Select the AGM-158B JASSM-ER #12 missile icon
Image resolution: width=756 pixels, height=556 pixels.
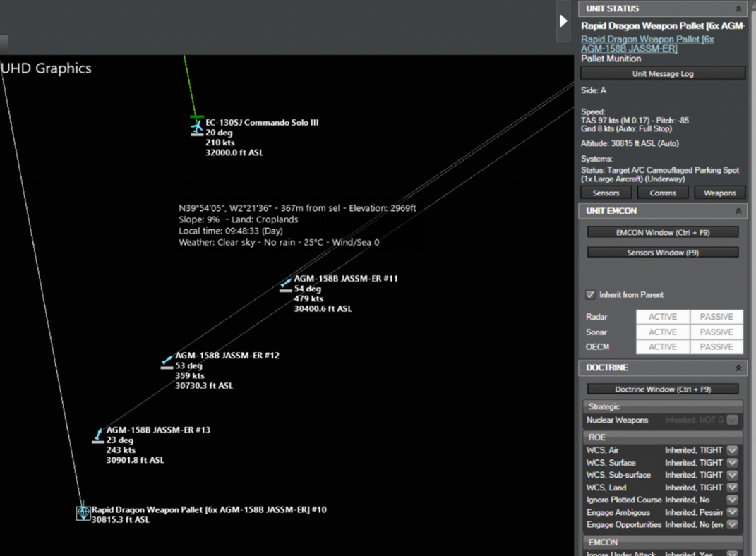point(166,361)
